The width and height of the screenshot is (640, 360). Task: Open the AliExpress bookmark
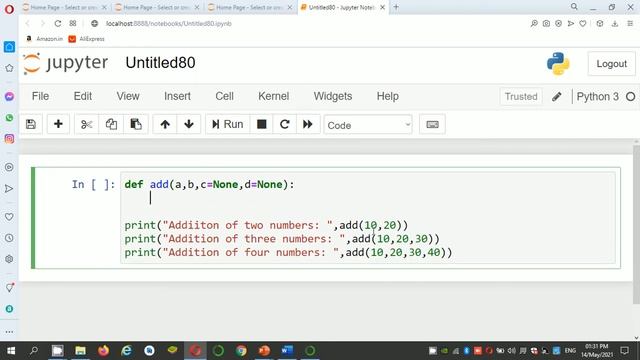point(87,39)
